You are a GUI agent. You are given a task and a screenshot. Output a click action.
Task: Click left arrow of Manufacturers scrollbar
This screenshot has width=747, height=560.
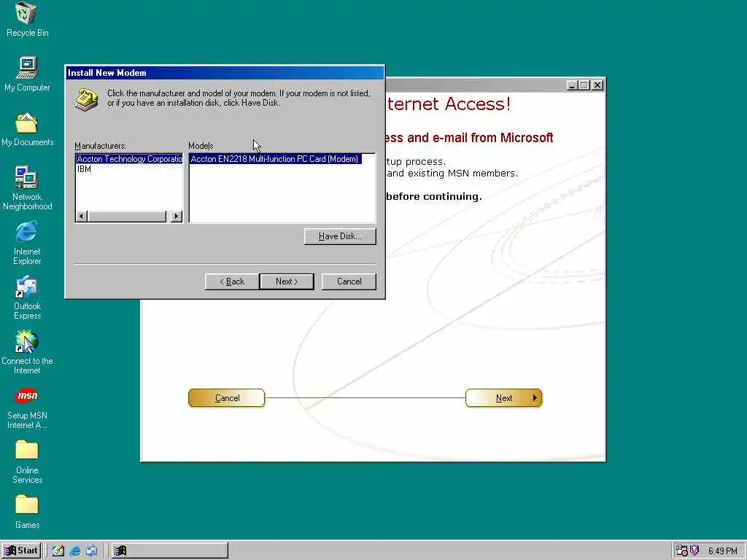pos(82,217)
